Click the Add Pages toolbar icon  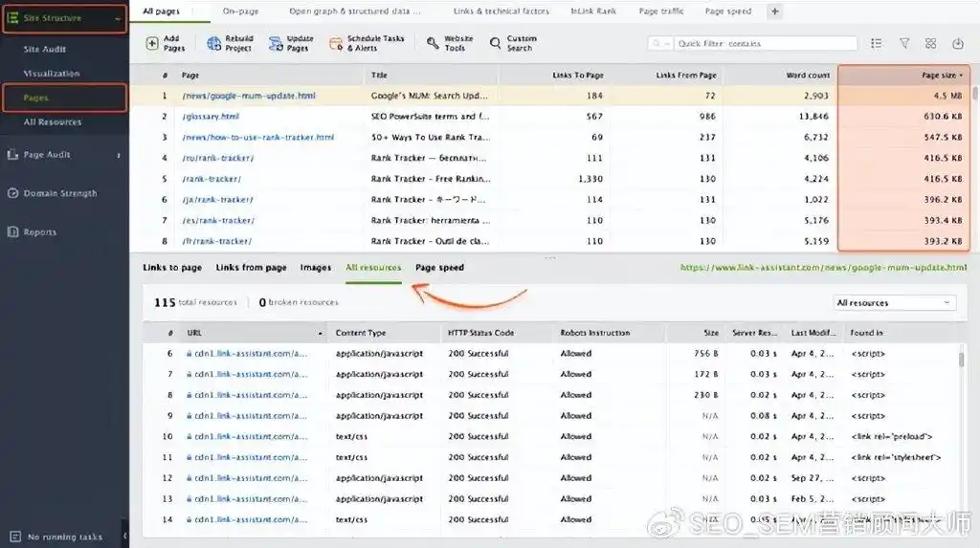coord(153,44)
